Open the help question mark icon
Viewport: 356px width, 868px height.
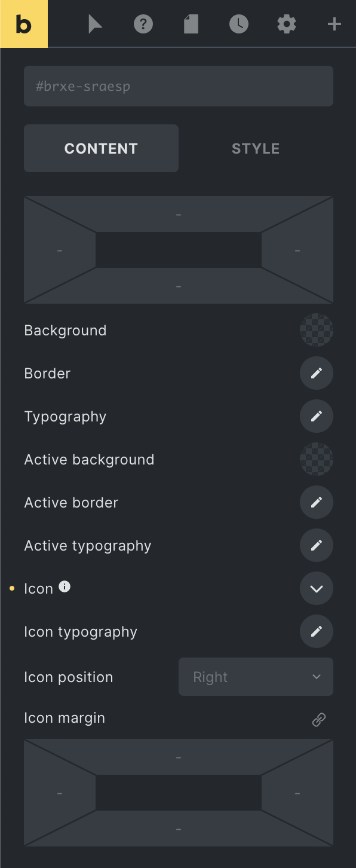(x=143, y=25)
